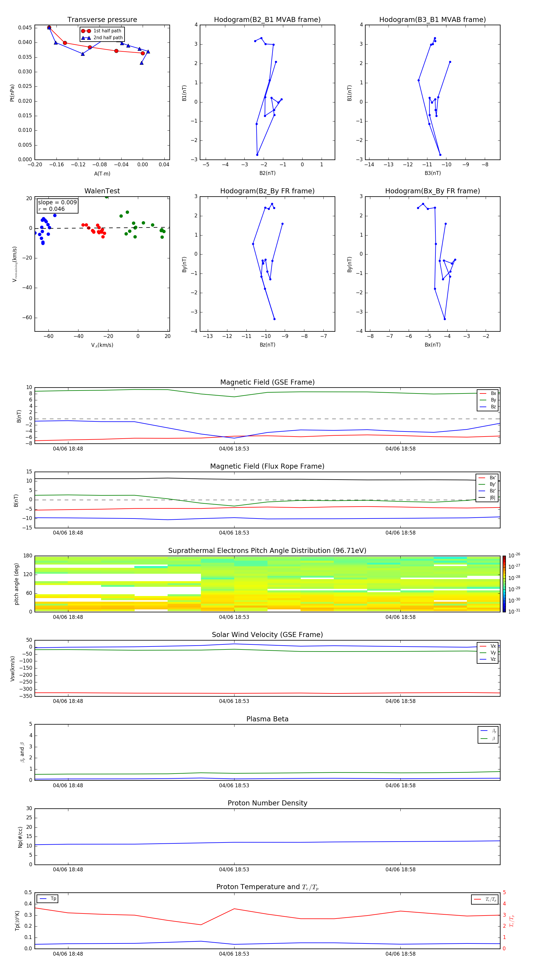
Task: Click the Bx' legend entry in Flux Rope plot
Action: (x=487, y=478)
